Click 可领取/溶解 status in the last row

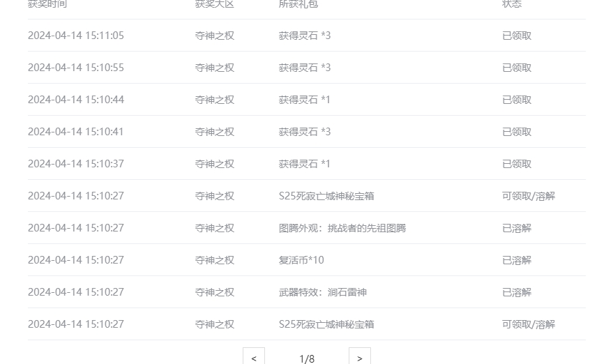click(529, 324)
